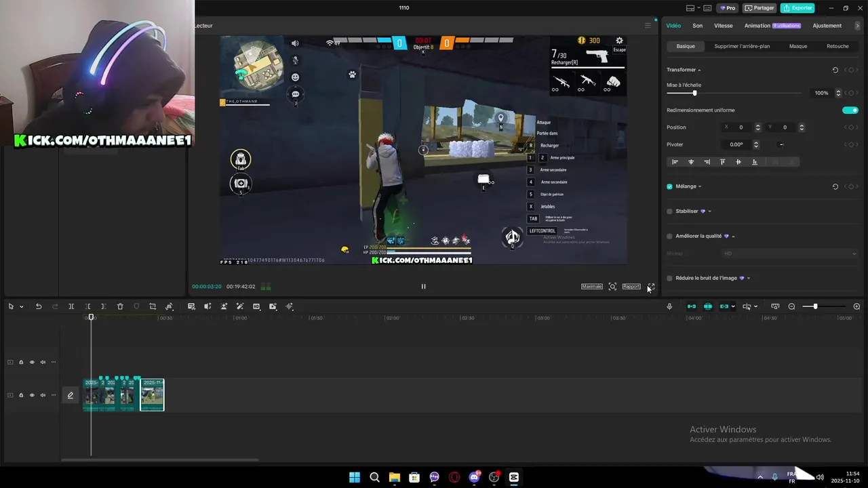Screen dimensions: 868x488
Task: Click the audio waveform icon in toolbar
Action: [x=290, y=306]
